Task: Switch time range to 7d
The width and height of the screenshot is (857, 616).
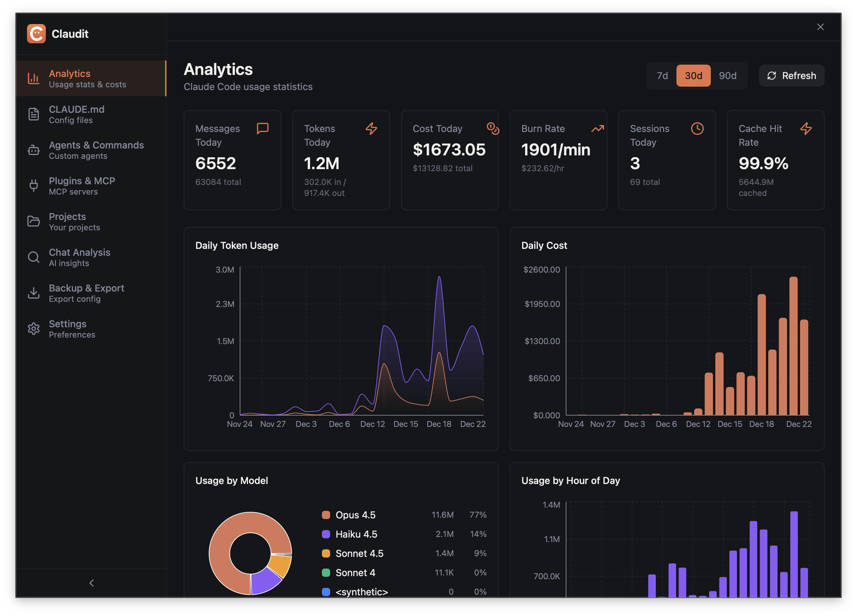Action: pyautogui.click(x=662, y=76)
